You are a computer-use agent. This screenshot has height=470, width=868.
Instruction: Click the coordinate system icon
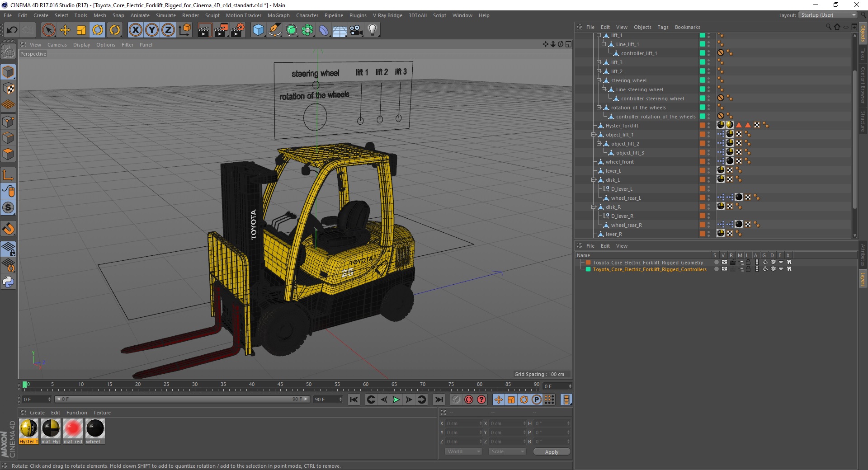tap(184, 30)
